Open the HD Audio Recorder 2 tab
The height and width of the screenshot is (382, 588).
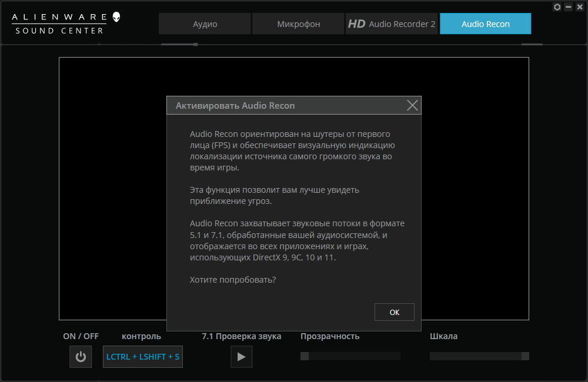[392, 24]
